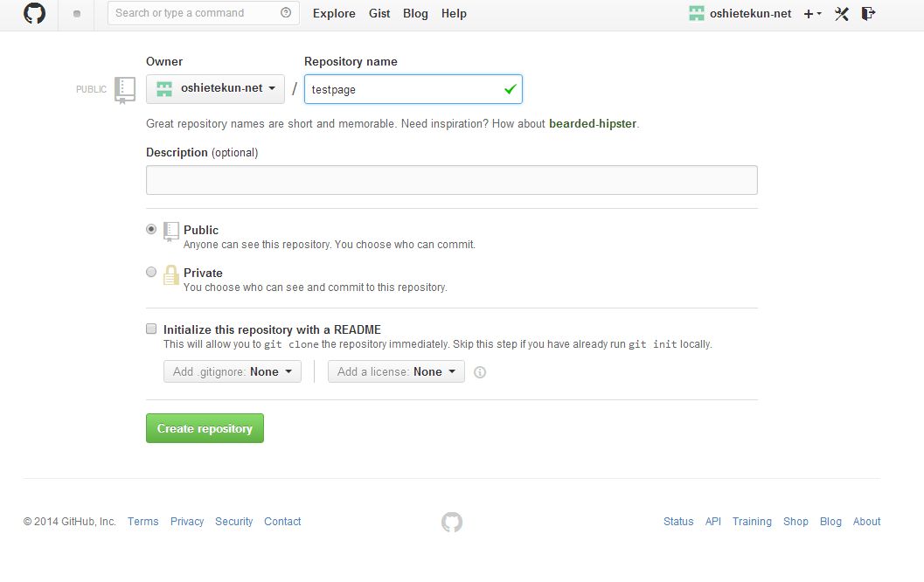
Task: Click the green checkmark in the repository name field
Action: 511,89
